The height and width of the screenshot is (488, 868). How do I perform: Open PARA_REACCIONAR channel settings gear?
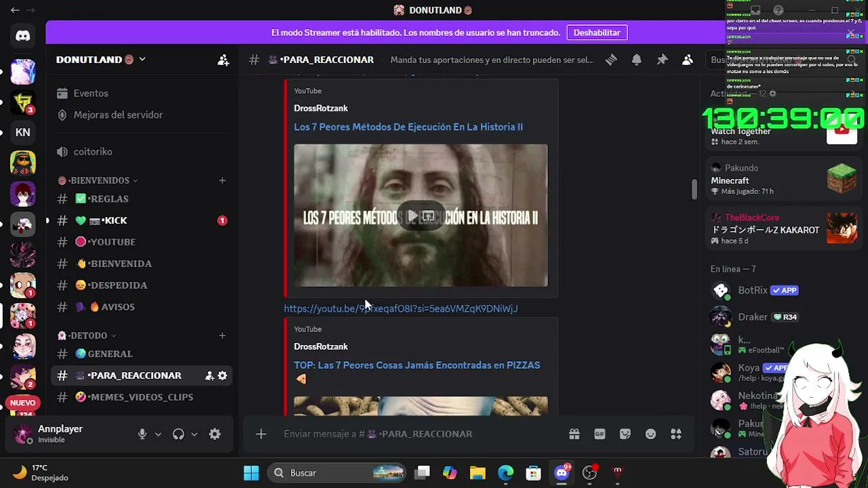(222, 375)
